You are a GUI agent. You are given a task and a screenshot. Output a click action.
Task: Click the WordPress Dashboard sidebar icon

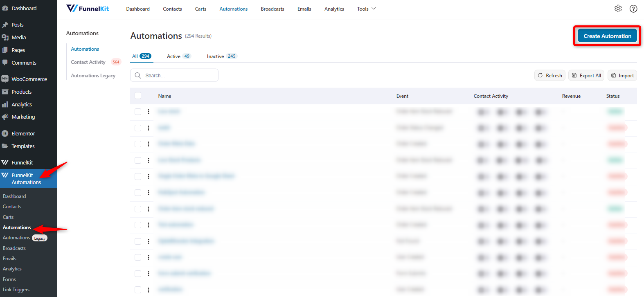click(5, 8)
